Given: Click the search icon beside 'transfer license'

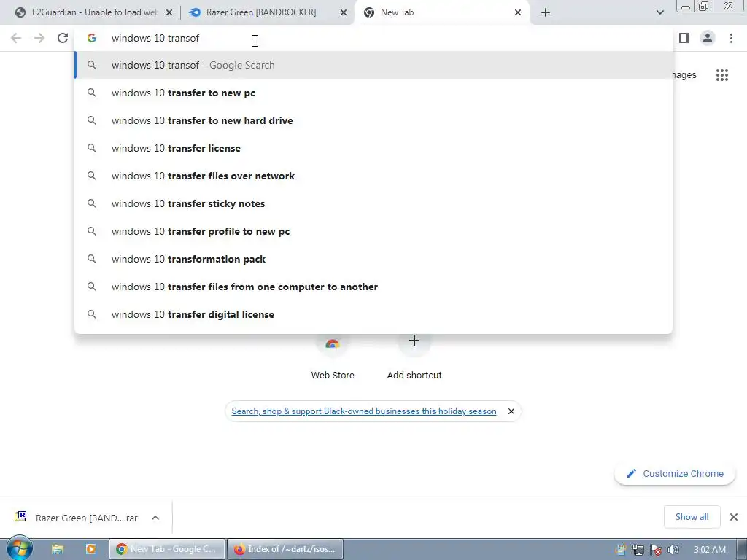Looking at the screenshot, I should [x=92, y=148].
